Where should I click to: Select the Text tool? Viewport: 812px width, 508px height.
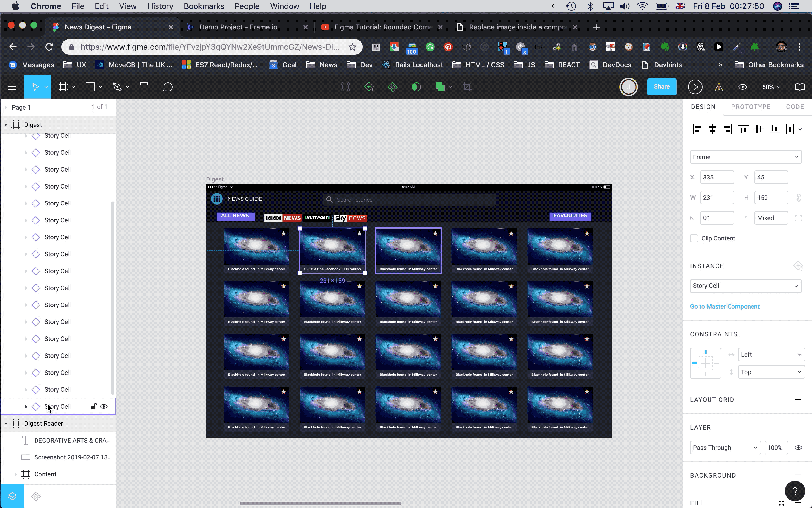(x=144, y=87)
